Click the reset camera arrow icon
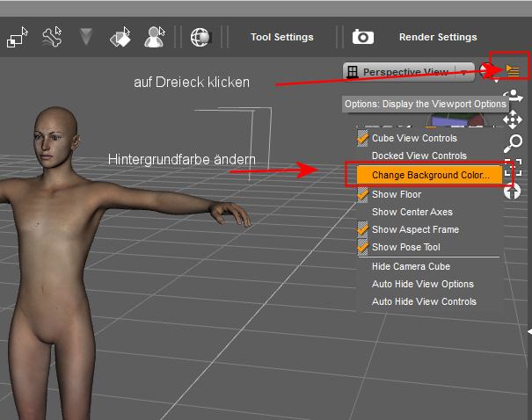532x420 pixels. coord(513,192)
